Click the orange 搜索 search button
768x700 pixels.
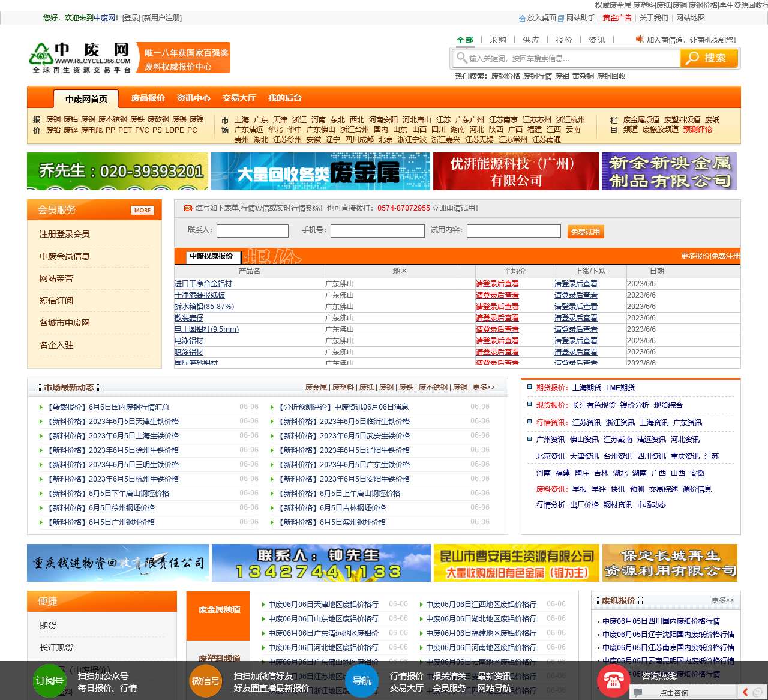point(708,58)
